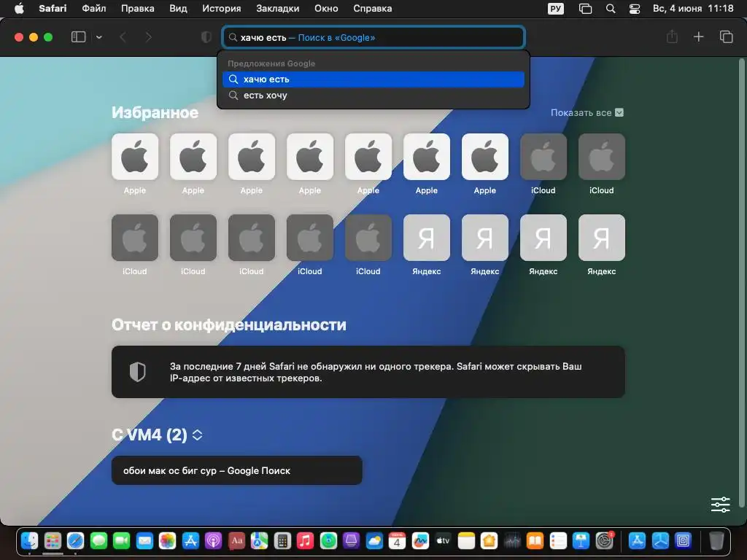Open Launchpad from the Dock

coord(53,541)
